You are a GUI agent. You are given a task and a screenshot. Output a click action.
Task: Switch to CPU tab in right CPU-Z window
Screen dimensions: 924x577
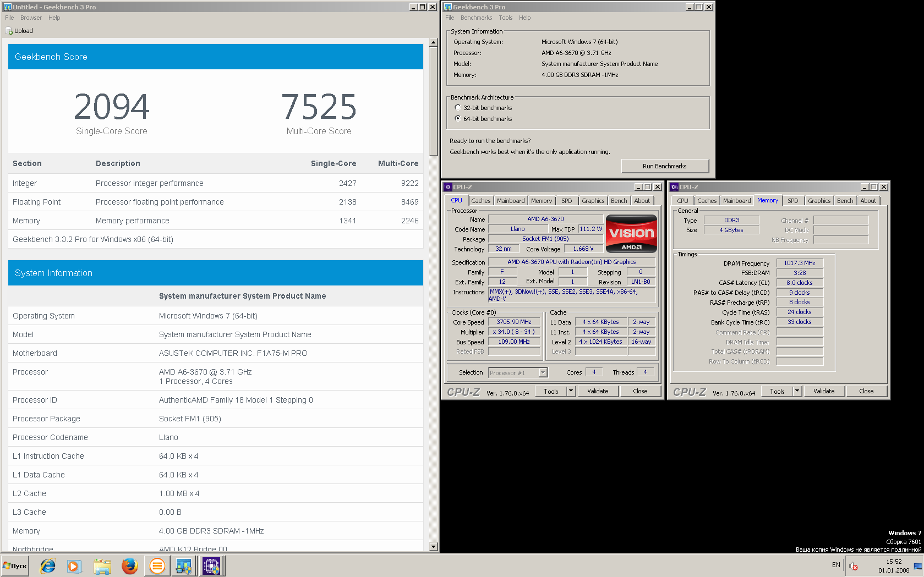(682, 201)
